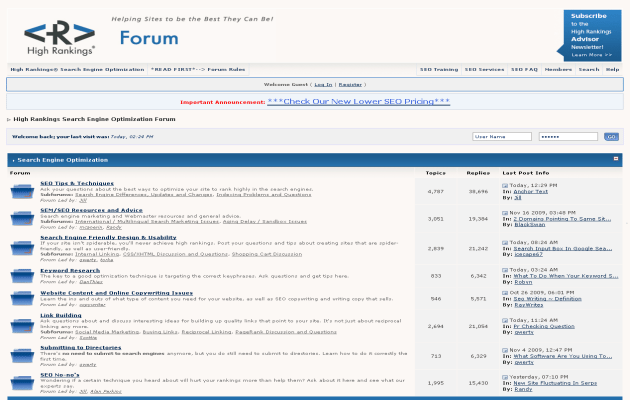This screenshot has width=630, height=400.
Task: Click last-post icon beside Yesterday, 07:10 PM
Action: (x=505, y=377)
